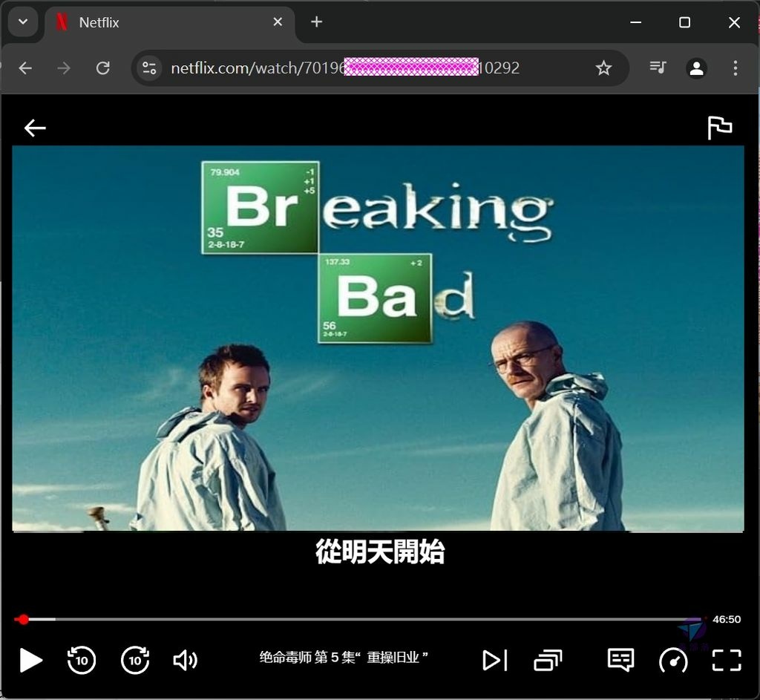Image resolution: width=760 pixels, height=700 pixels.
Task: Select the Netflix browser tab
Action: (170, 23)
